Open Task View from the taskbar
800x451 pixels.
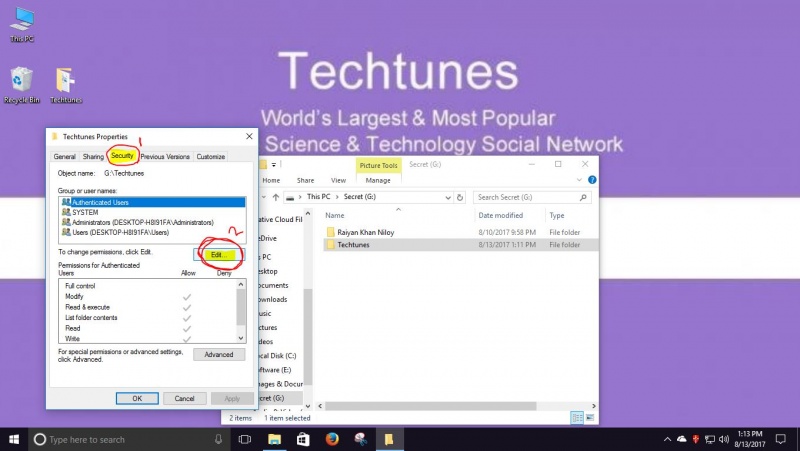[x=245, y=439]
